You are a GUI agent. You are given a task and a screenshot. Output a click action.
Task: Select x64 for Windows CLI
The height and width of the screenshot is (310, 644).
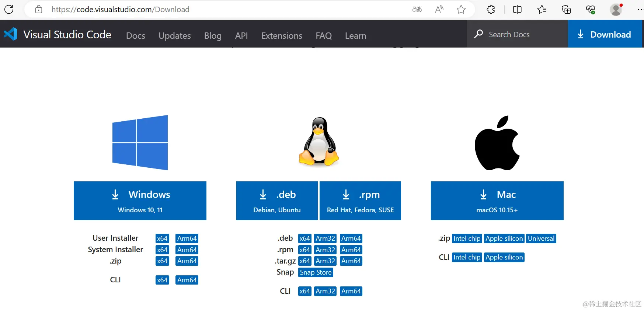pos(162,280)
